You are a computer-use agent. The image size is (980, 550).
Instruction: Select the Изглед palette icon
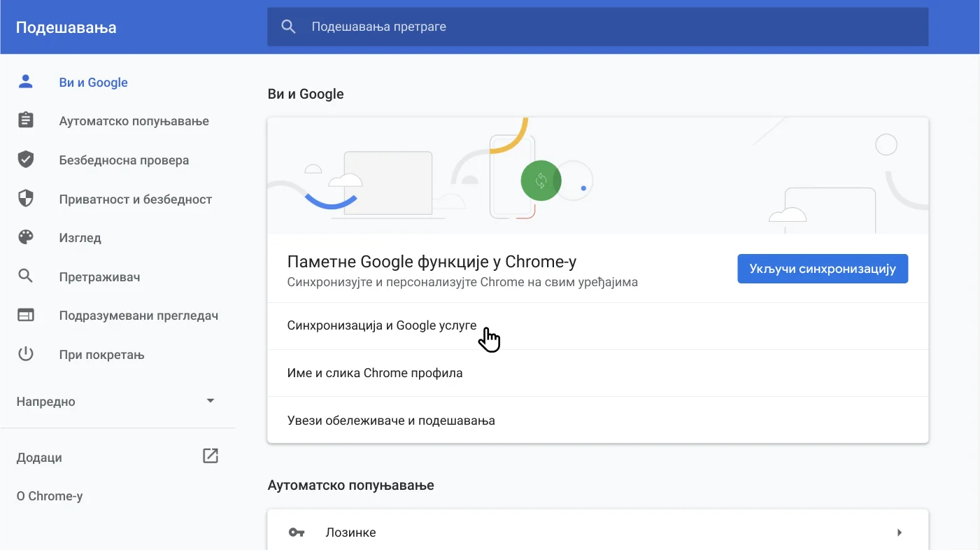coord(25,237)
